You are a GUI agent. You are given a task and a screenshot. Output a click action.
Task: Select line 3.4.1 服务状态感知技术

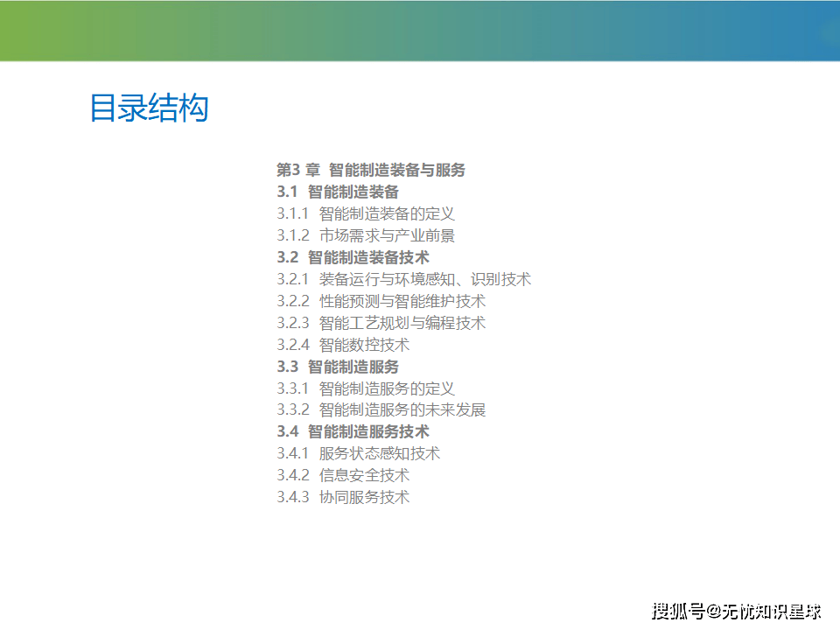358,453
